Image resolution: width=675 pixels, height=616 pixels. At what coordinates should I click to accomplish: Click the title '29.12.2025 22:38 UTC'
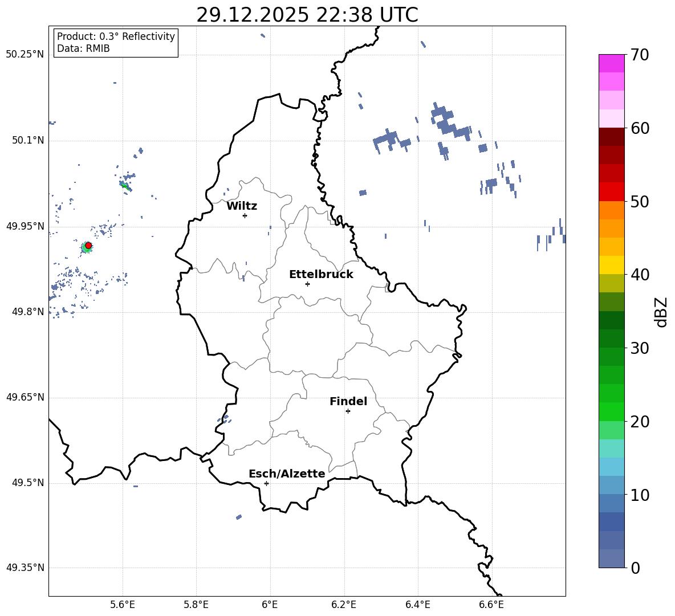(x=307, y=15)
